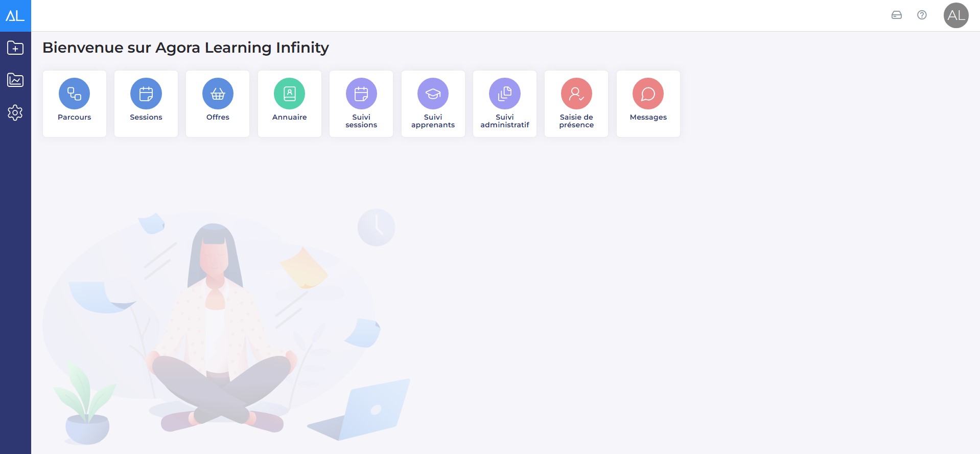The height and width of the screenshot is (454, 980).
Task: Click the folder-plus icon in the sidebar
Action: click(x=15, y=48)
